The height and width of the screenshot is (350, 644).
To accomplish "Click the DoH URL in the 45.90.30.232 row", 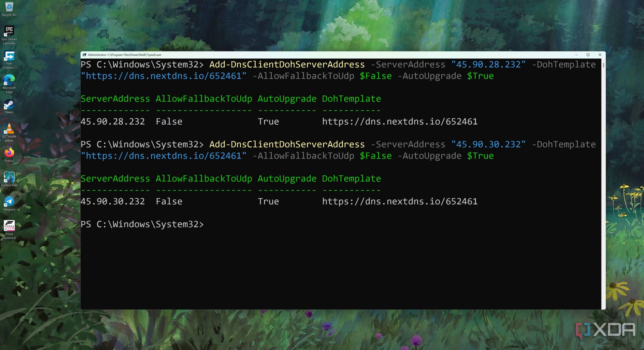I will tap(400, 201).
